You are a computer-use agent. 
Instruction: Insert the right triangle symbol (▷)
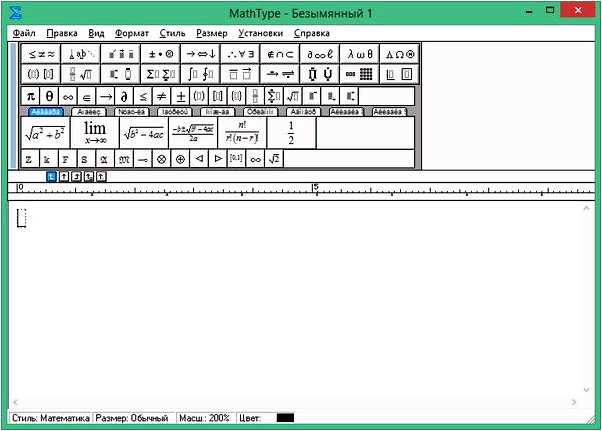(218, 159)
